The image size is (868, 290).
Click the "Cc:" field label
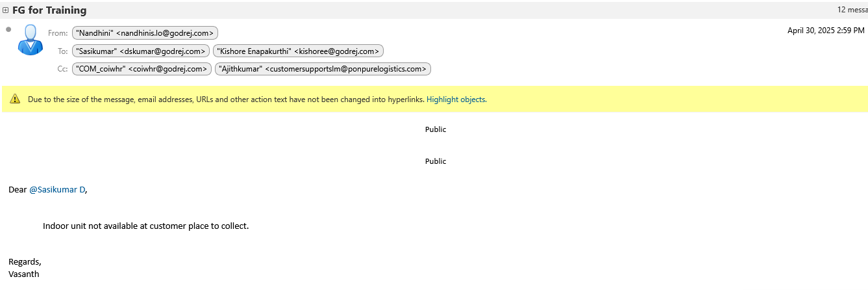[62, 69]
